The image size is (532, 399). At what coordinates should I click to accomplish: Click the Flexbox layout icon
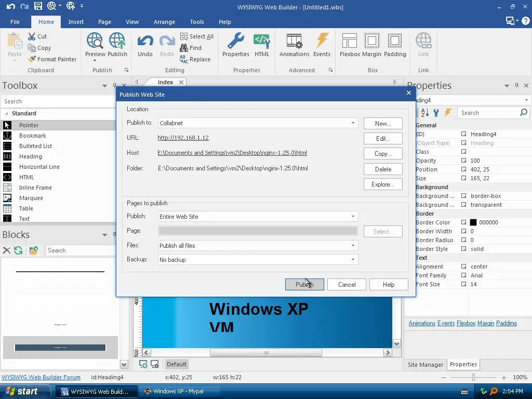click(x=350, y=41)
